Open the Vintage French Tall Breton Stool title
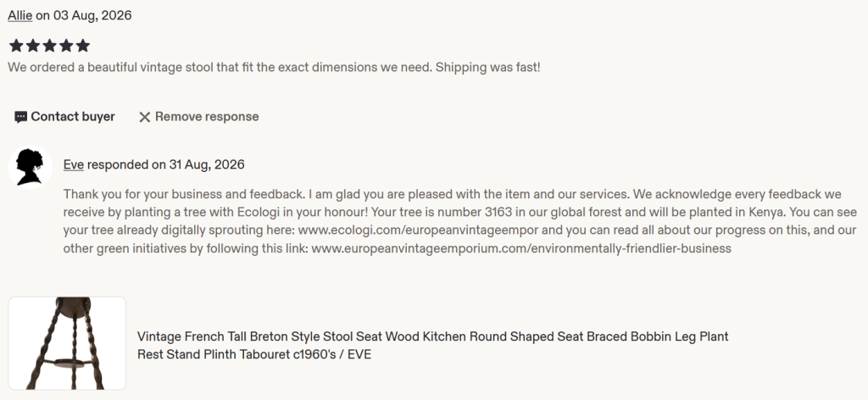Image resolution: width=868 pixels, height=400 pixels. (432, 345)
